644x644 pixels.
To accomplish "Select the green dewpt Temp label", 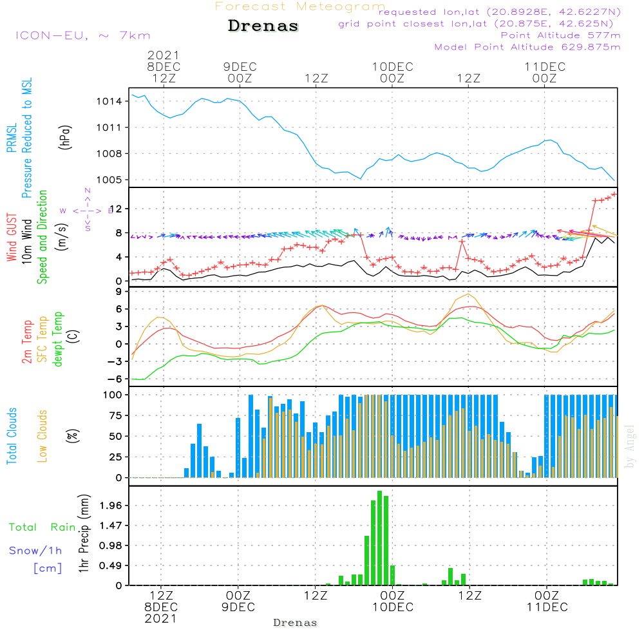I will tap(58, 339).
